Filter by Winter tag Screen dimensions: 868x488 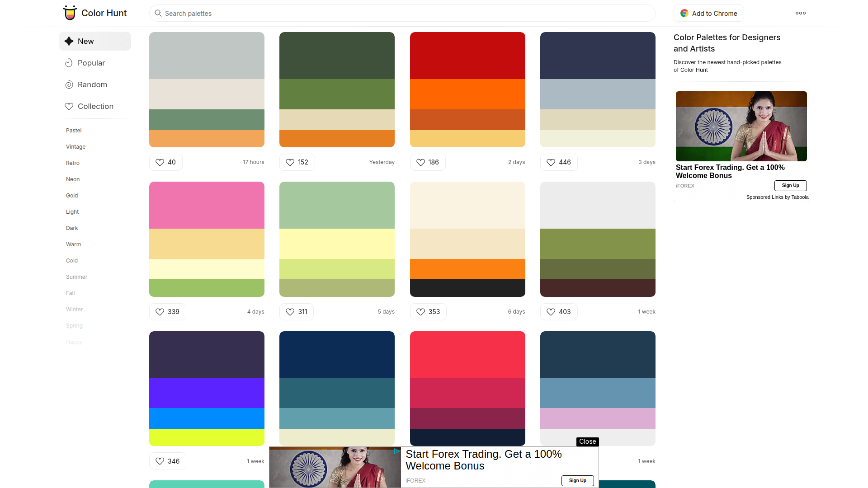74,310
